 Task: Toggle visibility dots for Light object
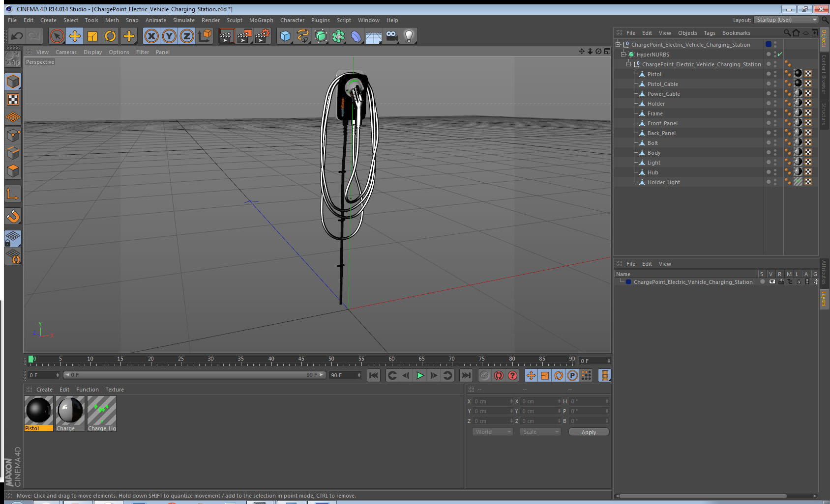pyautogui.click(x=775, y=162)
